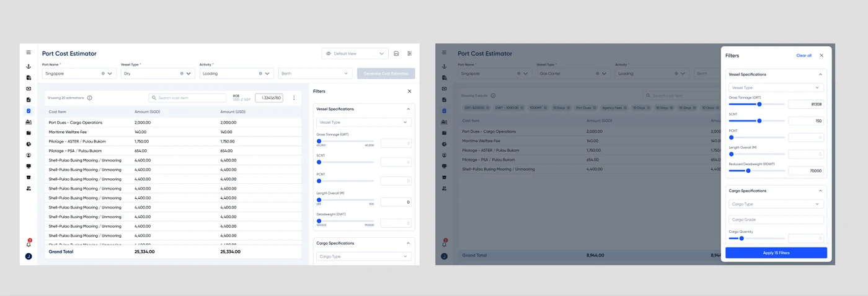Click the Apply 15 Filters button
Viewport: 868px width, 296px height.
(x=776, y=253)
